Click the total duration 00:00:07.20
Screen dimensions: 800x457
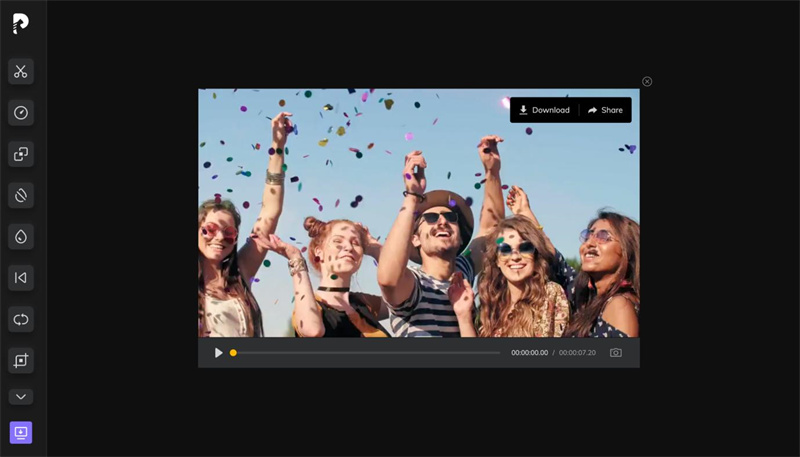coord(577,353)
